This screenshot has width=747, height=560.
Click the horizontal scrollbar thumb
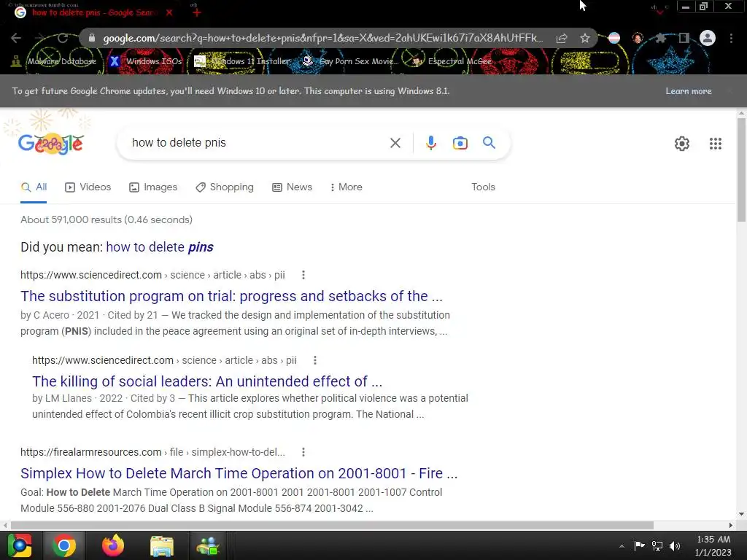tap(332, 525)
